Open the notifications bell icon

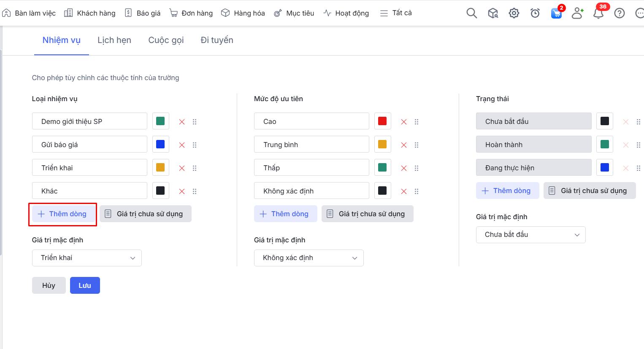click(x=598, y=13)
